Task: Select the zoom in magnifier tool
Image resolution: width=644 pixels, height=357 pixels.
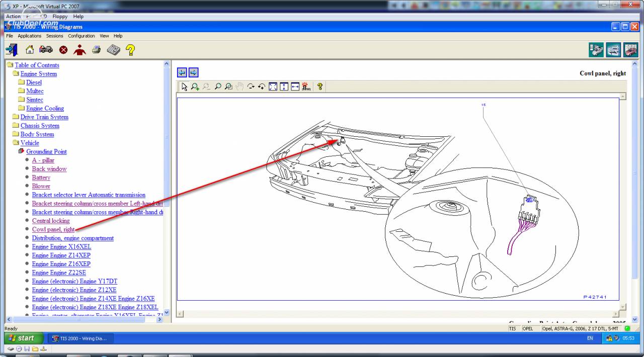Action: 195,86
